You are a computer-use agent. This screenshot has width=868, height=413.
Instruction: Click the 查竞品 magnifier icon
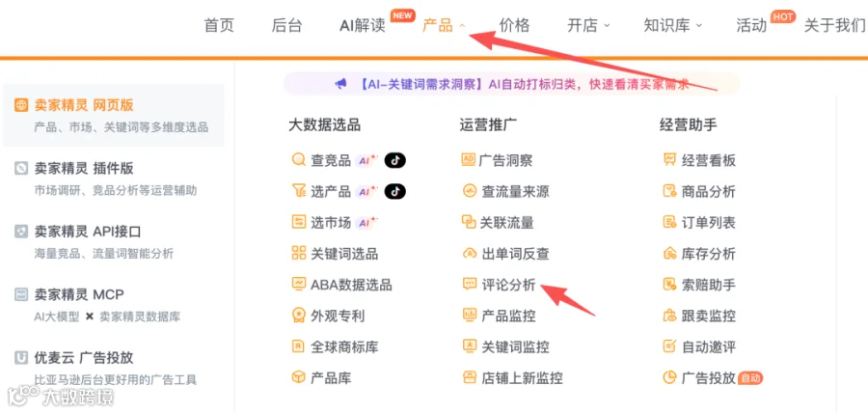298,160
